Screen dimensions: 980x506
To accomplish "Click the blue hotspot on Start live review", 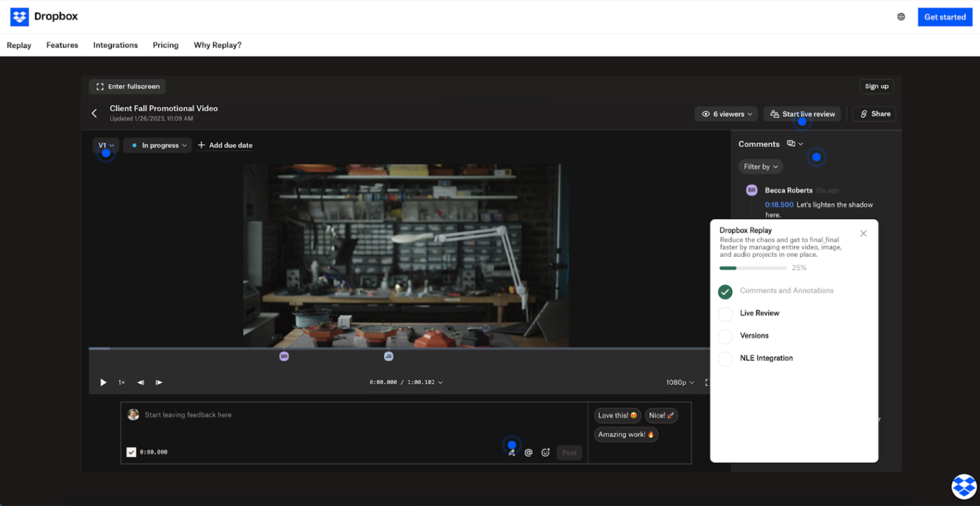I will (x=802, y=121).
